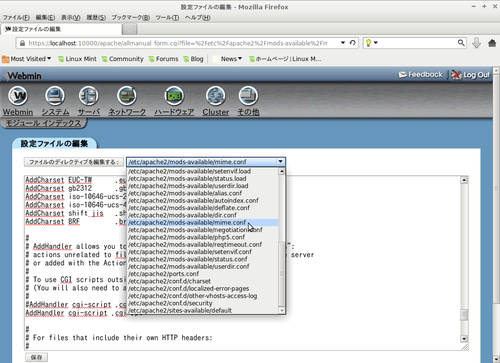The width and height of the screenshot is (500, 363).
Task: Open the ネットワーク category icon
Action: coord(127,96)
